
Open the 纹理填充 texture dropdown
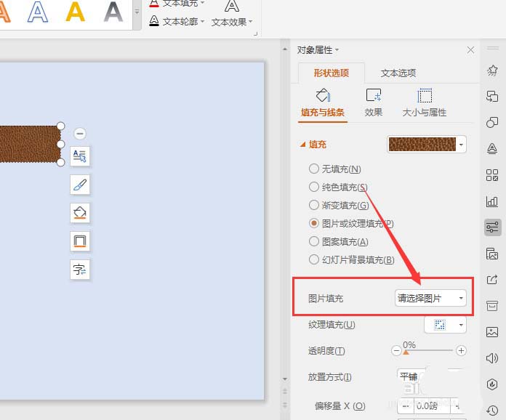click(x=445, y=325)
